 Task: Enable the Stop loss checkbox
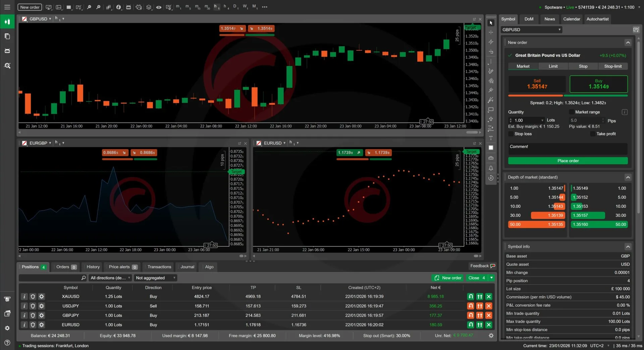(x=511, y=134)
